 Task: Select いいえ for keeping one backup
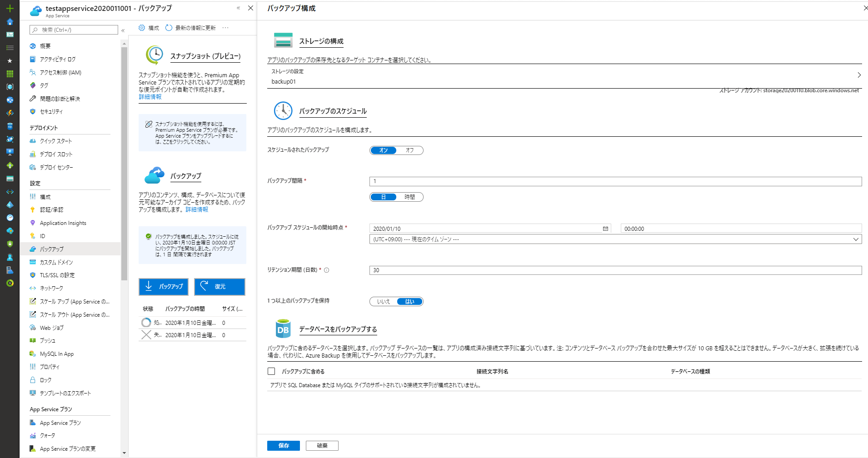click(383, 302)
